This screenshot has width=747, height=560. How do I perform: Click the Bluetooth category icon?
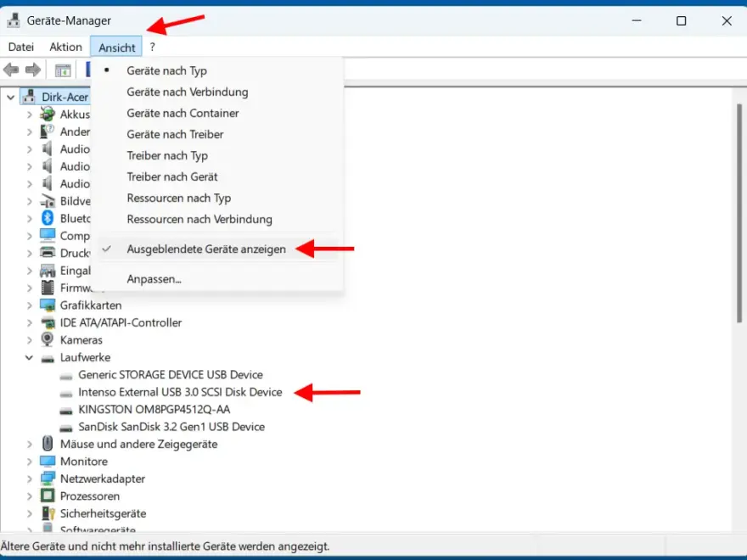(x=46, y=218)
